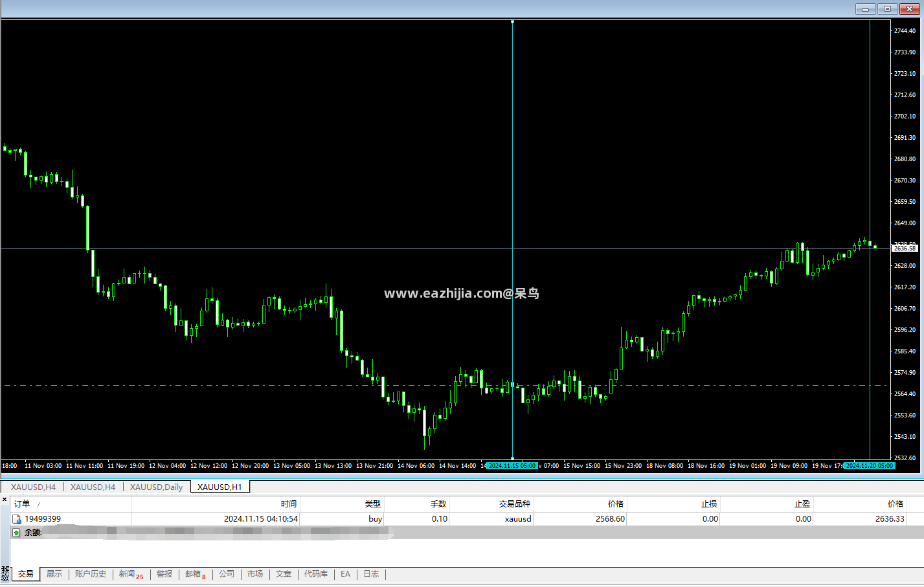This screenshot has width=924, height=587.
Task: Switch to the 代码库 tab
Action: [316, 574]
